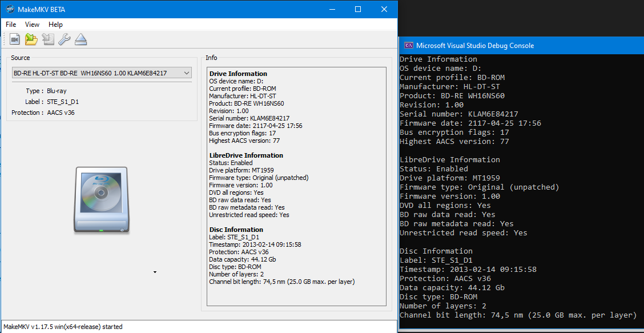Click 'Channel bit length' line in MakeMKV Info
Screen dimensions: 644x333
282,282
